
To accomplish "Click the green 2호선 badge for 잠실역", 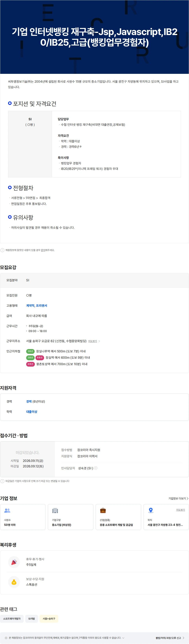I will 30,358.
